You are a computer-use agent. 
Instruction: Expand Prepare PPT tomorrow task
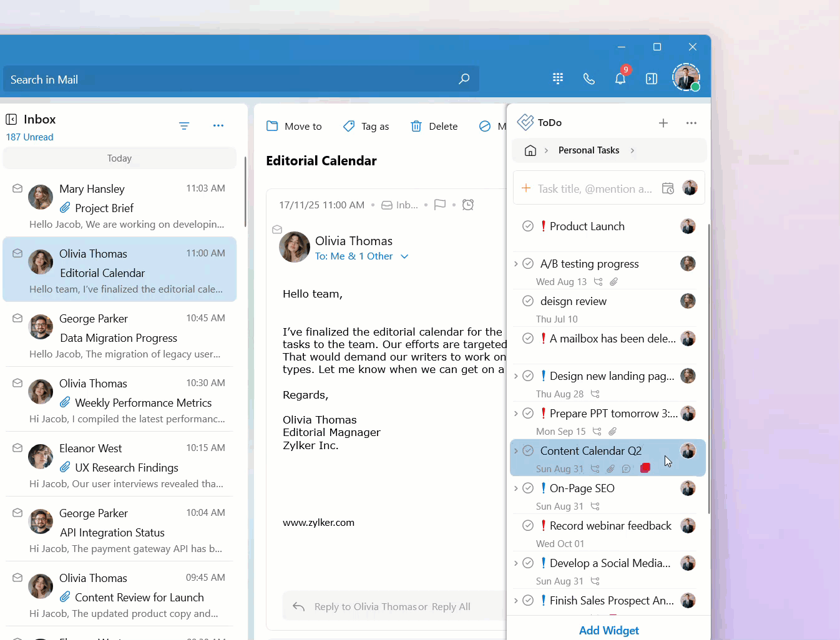tap(516, 414)
